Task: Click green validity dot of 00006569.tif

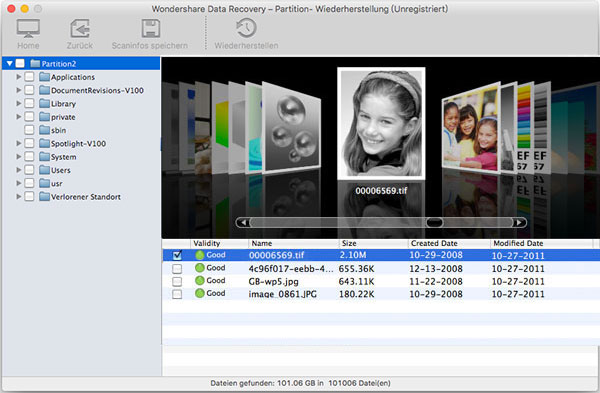Action: 200,255
